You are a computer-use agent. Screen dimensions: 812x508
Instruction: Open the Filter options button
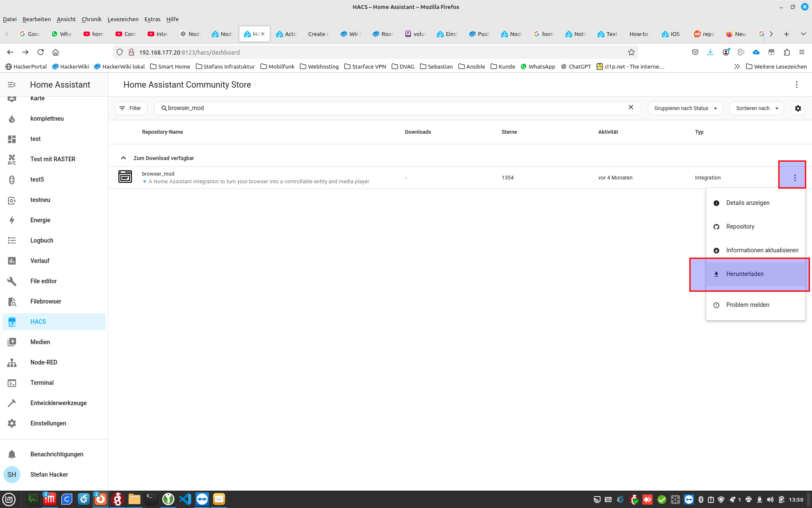point(131,108)
